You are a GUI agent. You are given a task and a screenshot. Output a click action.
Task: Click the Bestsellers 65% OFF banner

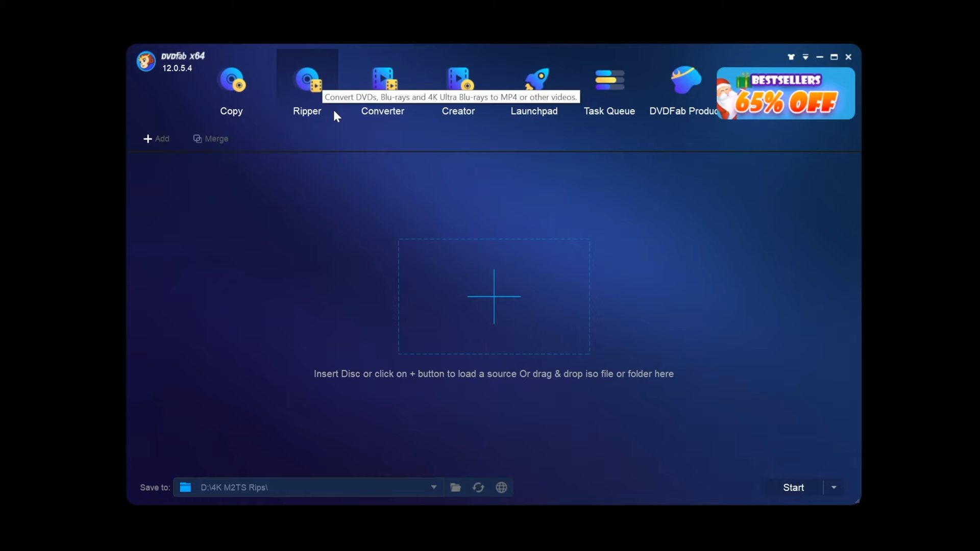786,93
